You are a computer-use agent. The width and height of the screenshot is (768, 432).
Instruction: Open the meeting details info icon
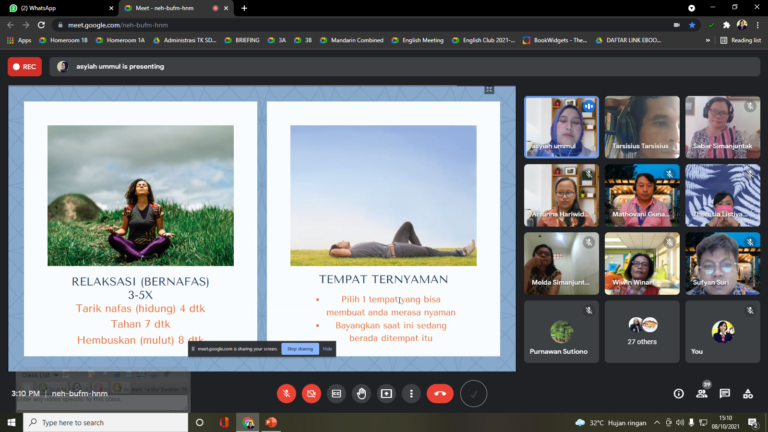[x=679, y=394]
